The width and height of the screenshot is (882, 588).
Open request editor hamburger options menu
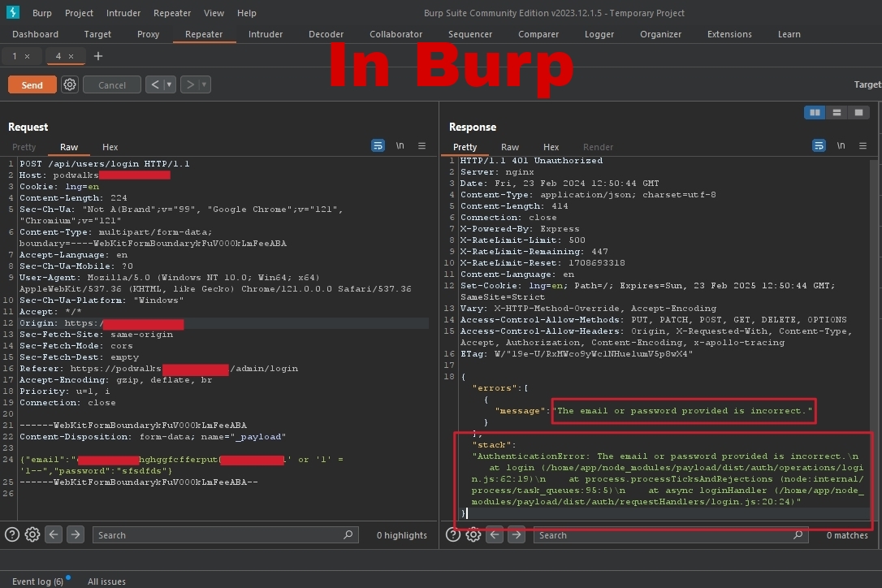pos(422,146)
